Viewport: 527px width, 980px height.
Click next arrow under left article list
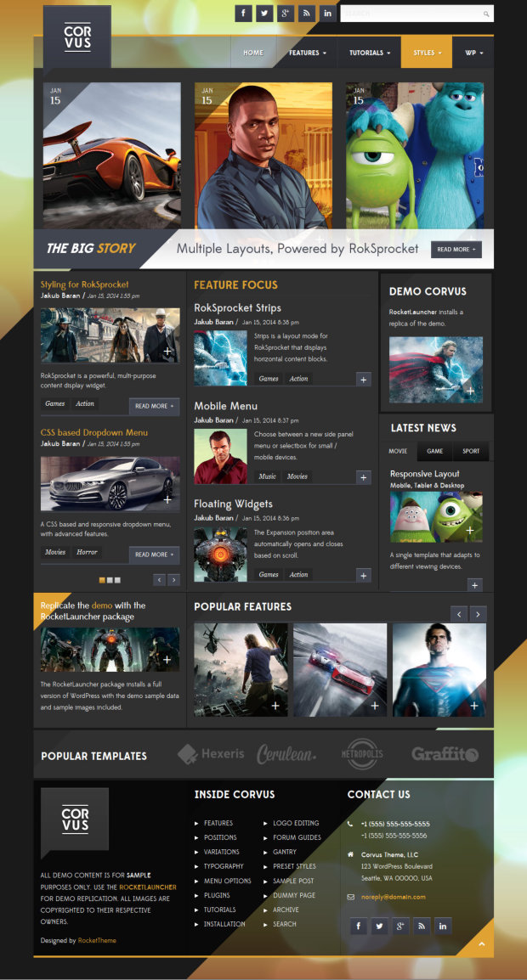click(x=174, y=580)
